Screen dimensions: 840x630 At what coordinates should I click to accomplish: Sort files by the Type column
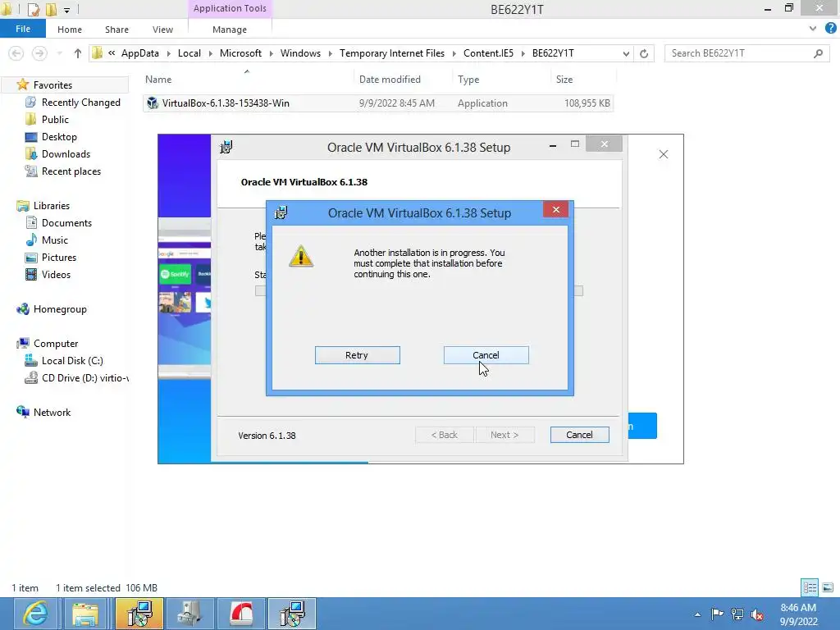468,80
